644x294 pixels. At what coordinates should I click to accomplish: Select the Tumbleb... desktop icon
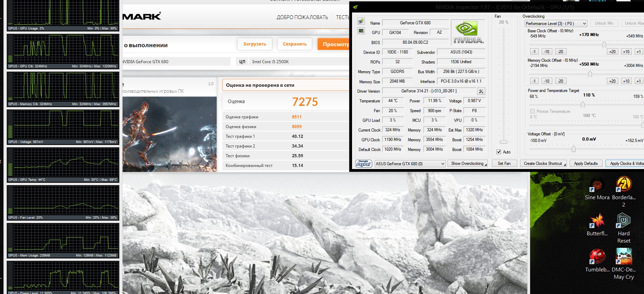click(x=597, y=261)
